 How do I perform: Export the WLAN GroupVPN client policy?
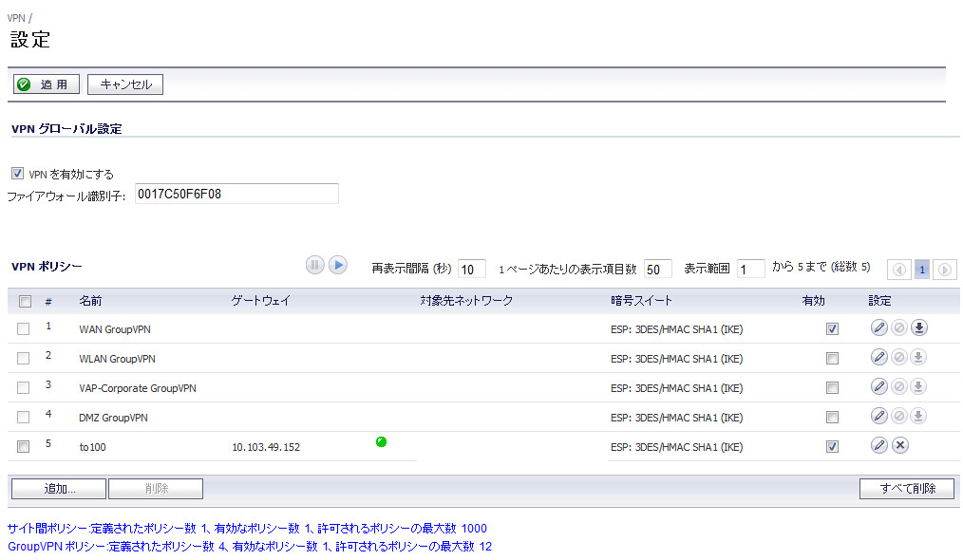[x=918, y=357]
